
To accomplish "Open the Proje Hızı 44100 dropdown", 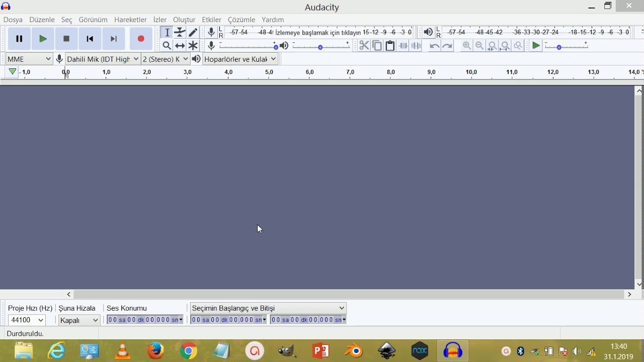I will pos(27,320).
